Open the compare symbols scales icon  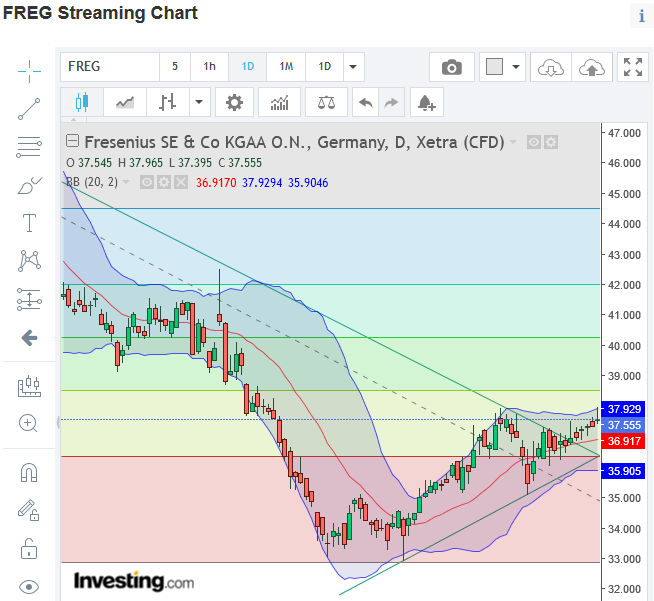pos(326,102)
